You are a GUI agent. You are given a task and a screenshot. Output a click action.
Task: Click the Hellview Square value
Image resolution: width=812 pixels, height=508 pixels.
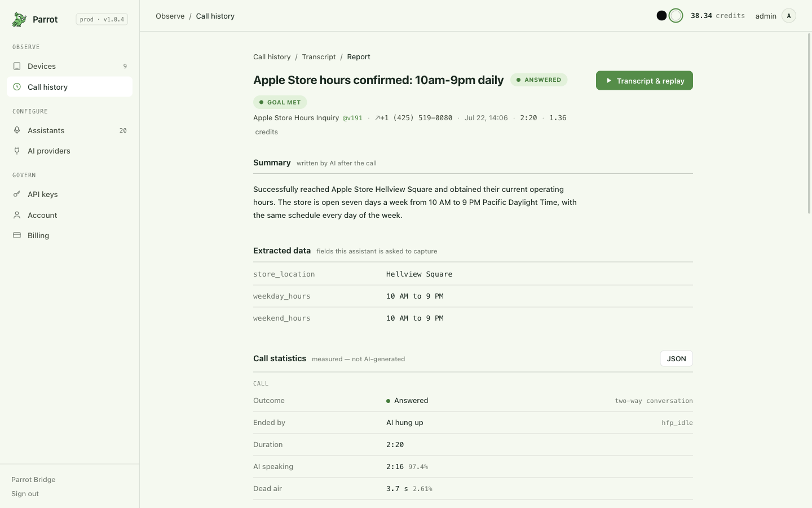[419, 274]
